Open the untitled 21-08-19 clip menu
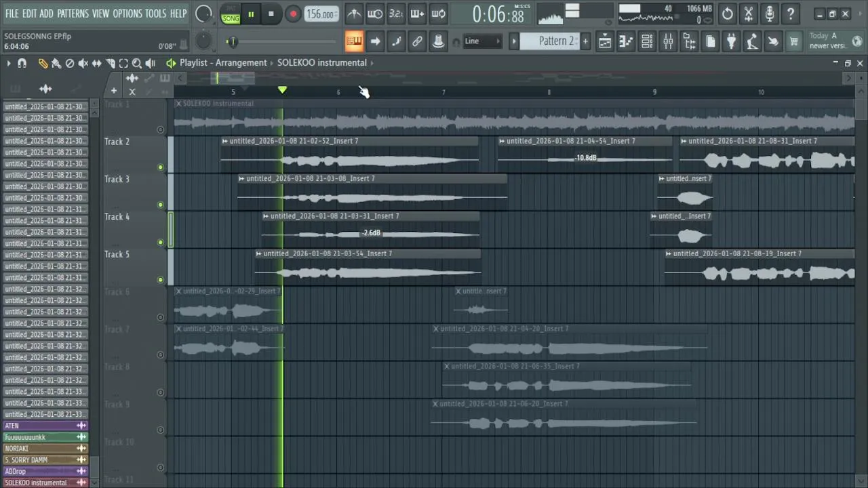This screenshot has width=868, height=488. tap(669, 253)
